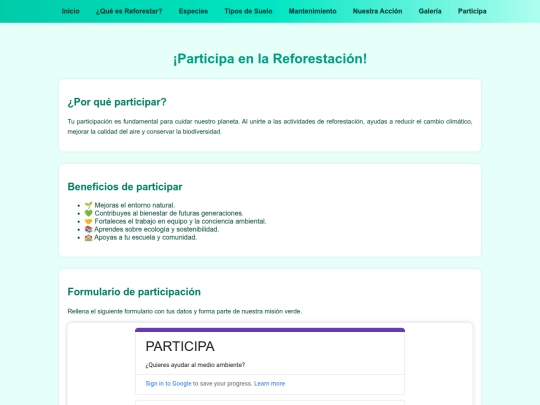Click 'Contribuyes al bienestar de futuras generaciones.'
Viewport: 540px width, 405px height.
(x=164, y=213)
